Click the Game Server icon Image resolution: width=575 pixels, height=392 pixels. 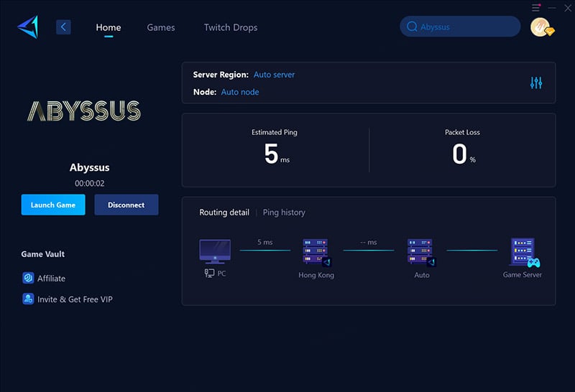524,252
